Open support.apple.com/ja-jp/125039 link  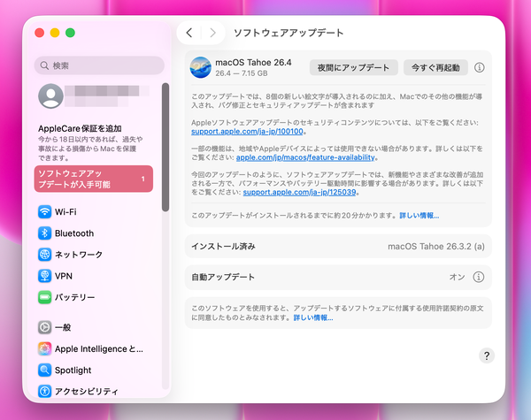click(299, 192)
